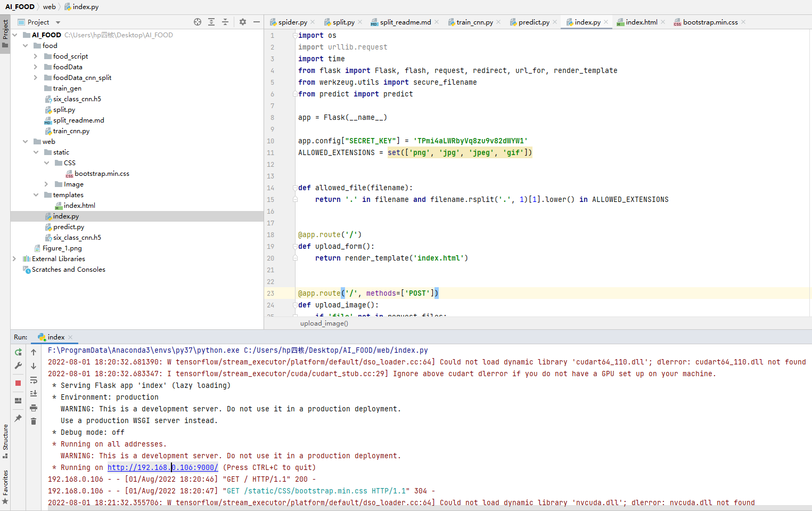Collapse the web folder
This screenshot has width=812, height=511.
(25, 142)
